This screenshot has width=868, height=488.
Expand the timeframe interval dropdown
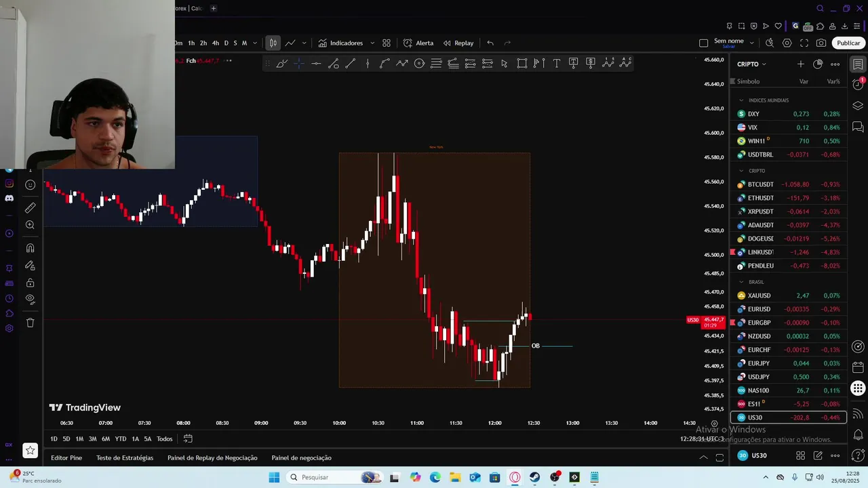255,43
